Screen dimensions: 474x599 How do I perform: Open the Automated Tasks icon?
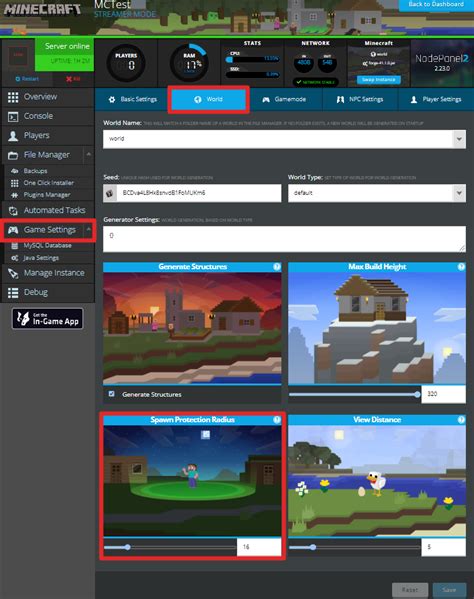tap(13, 210)
